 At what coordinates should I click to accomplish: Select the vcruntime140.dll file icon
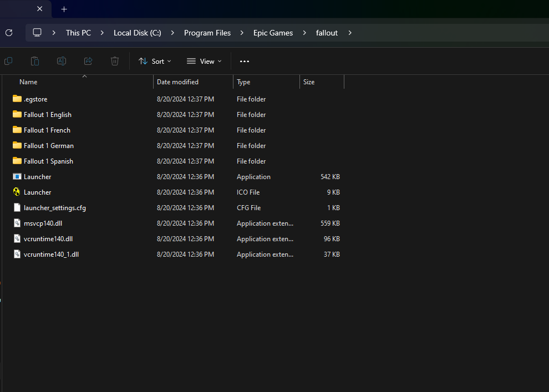(x=17, y=238)
